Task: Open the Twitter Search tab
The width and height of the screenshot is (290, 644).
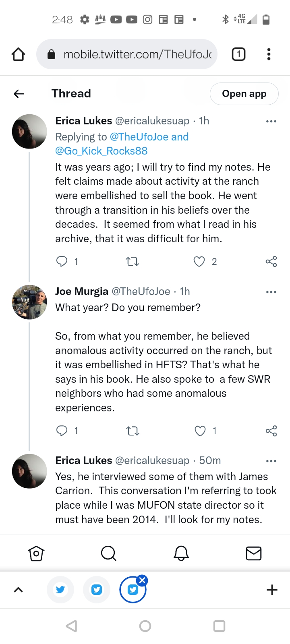Action: (x=108, y=553)
